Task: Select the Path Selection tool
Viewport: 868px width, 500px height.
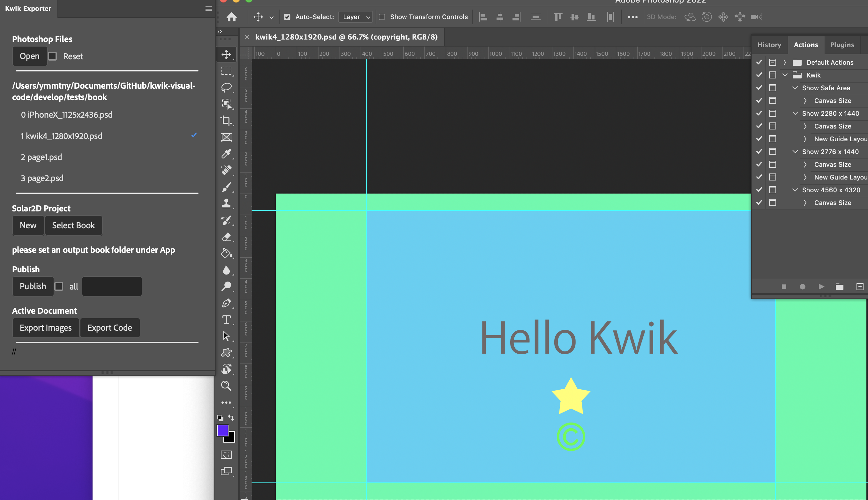Action: [x=226, y=336]
